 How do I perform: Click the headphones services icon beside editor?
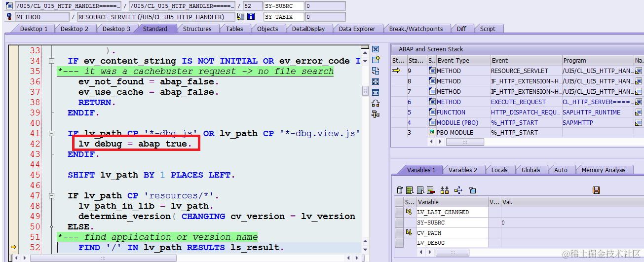coord(376,103)
